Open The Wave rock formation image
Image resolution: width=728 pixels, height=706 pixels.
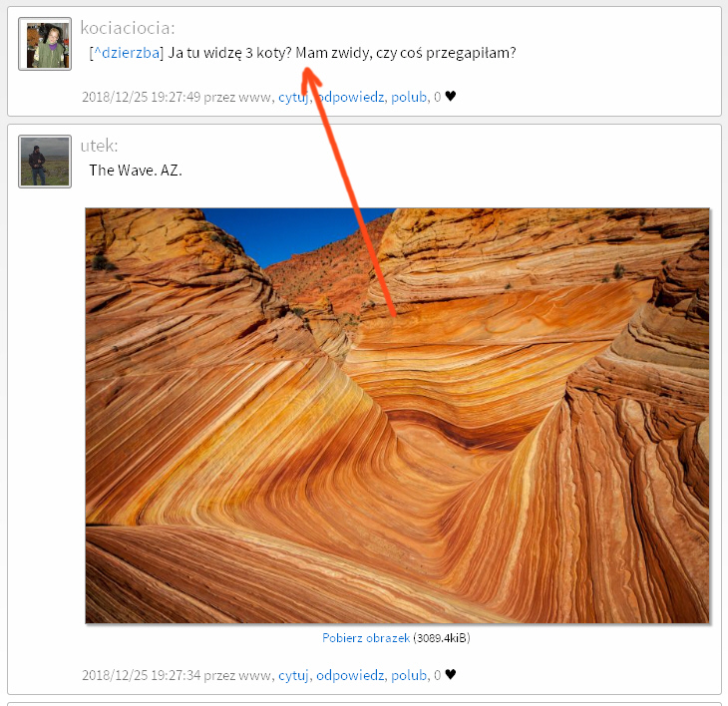(398, 416)
